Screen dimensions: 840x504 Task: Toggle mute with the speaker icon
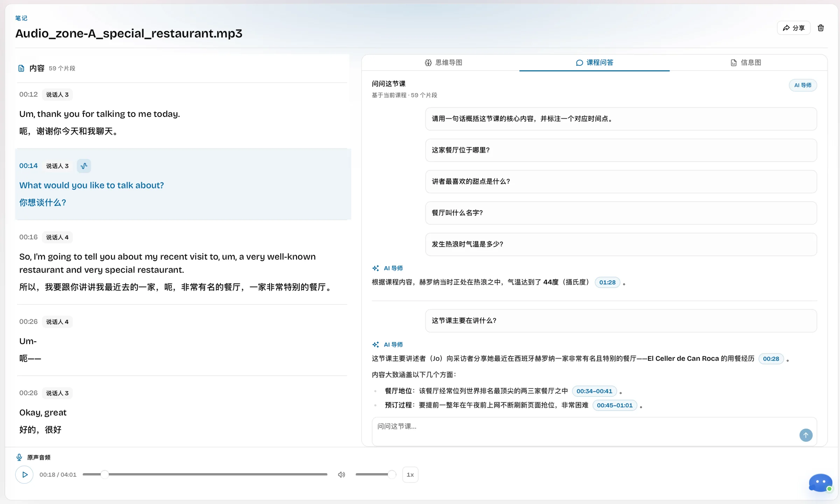click(341, 475)
